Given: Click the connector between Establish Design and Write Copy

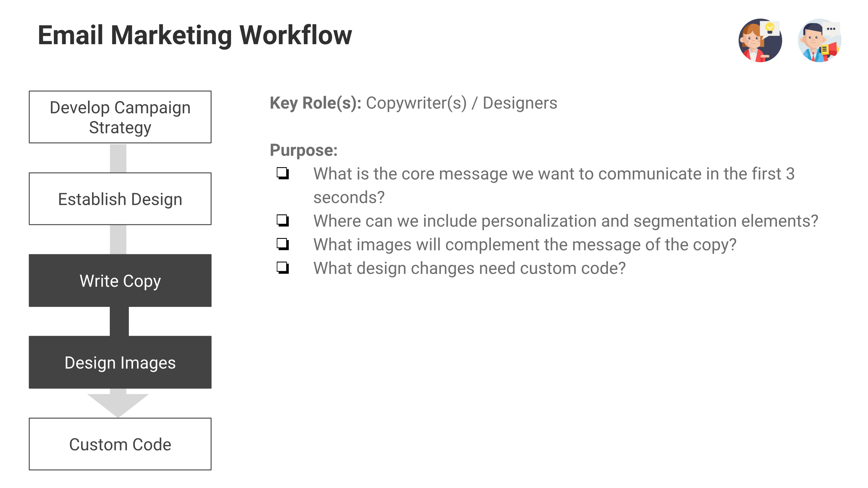Looking at the screenshot, I should click(x=118, y=240).
